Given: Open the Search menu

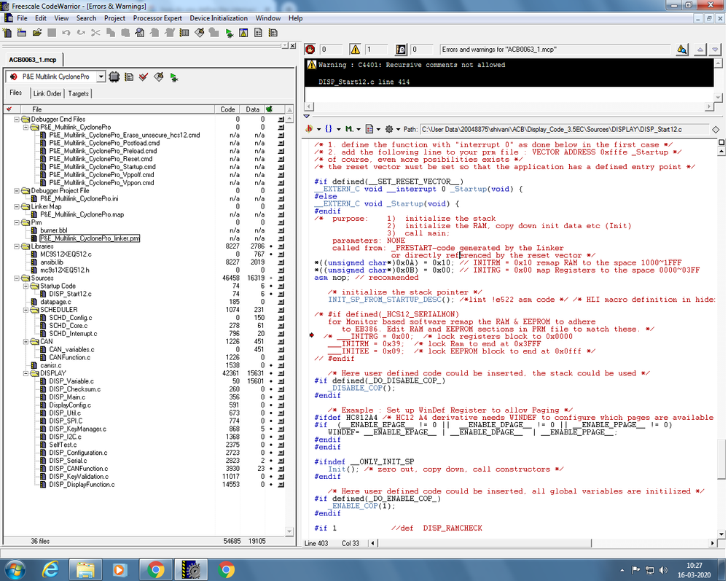Looking at the screenshot, I should click(x=87, y=18).
